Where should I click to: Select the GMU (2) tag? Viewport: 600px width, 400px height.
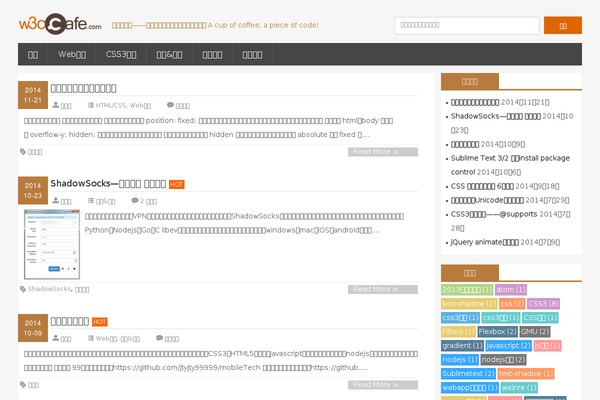click(535, 332)
